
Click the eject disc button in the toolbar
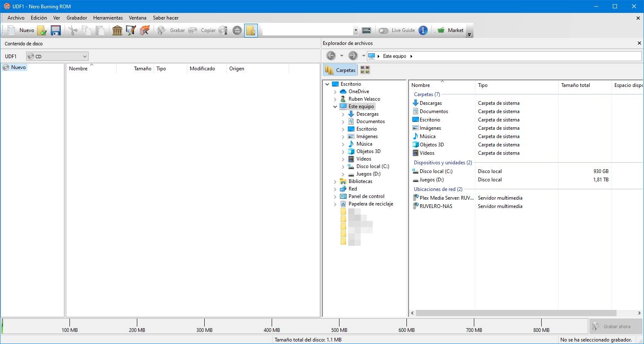pyautogui.click(x=237, y=30)
